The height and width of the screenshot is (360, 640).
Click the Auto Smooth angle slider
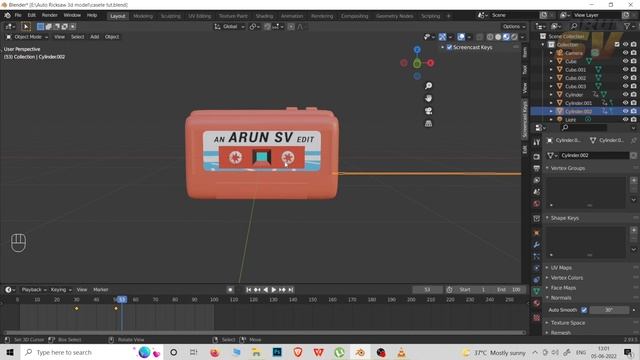point(609,310)
